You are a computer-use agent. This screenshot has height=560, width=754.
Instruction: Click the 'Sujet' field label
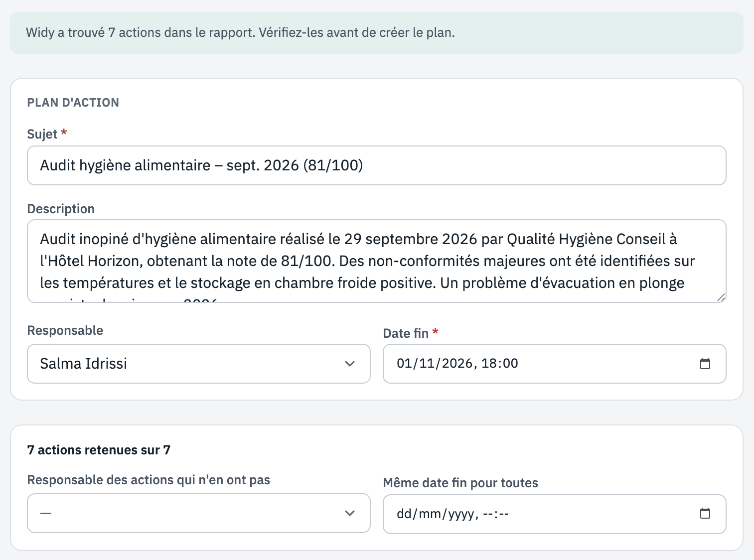pos(42,135)
